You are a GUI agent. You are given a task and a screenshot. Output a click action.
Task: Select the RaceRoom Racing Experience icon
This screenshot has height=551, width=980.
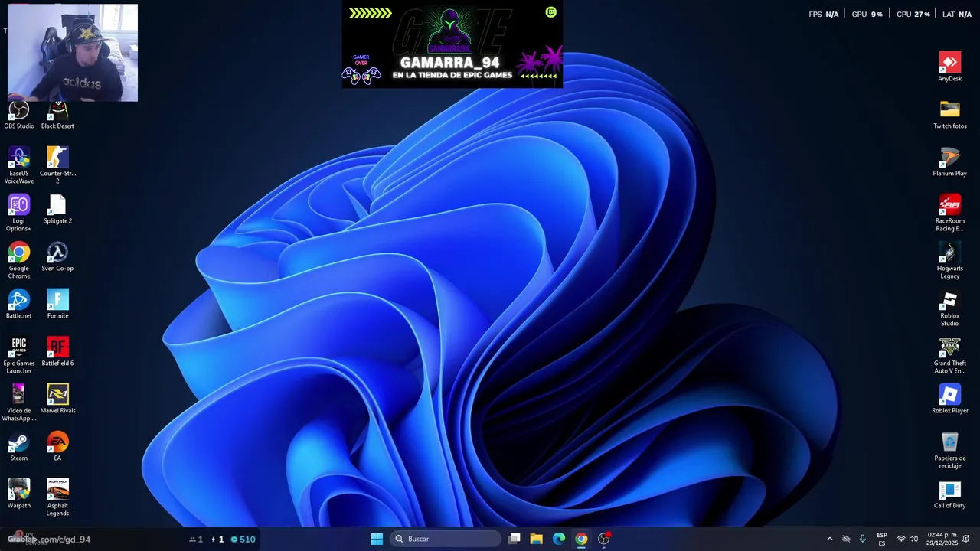[x=950, y=213]
